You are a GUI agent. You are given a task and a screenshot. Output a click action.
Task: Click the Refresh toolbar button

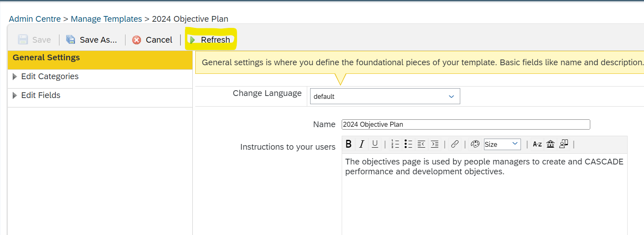[x=210, y=40]
